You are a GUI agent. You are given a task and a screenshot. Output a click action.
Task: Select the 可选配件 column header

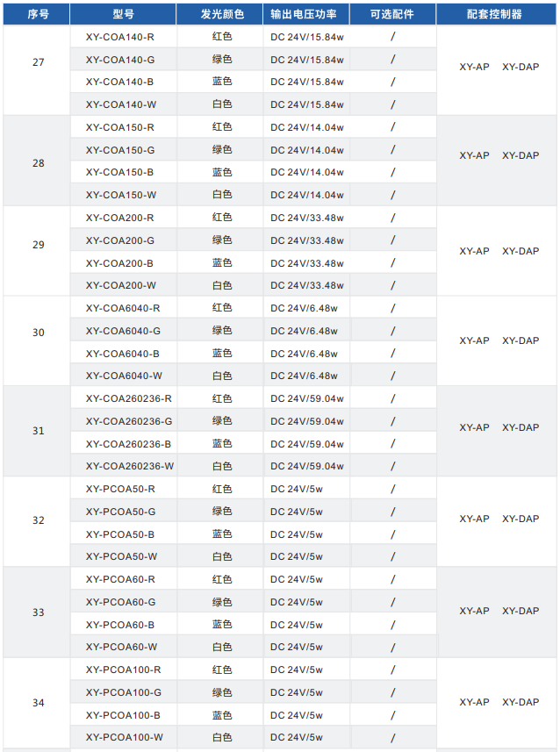[x=391, y=14]
